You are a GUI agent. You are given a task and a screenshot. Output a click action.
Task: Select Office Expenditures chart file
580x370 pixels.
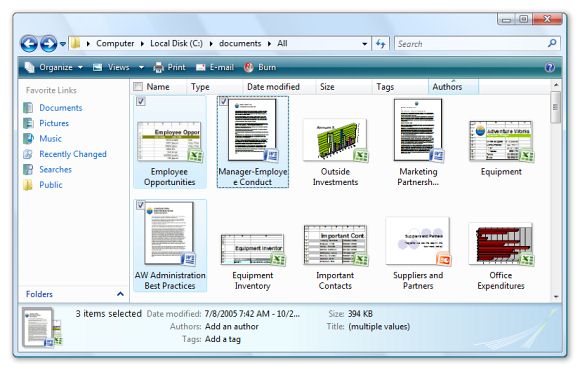[x=501, y=256]
